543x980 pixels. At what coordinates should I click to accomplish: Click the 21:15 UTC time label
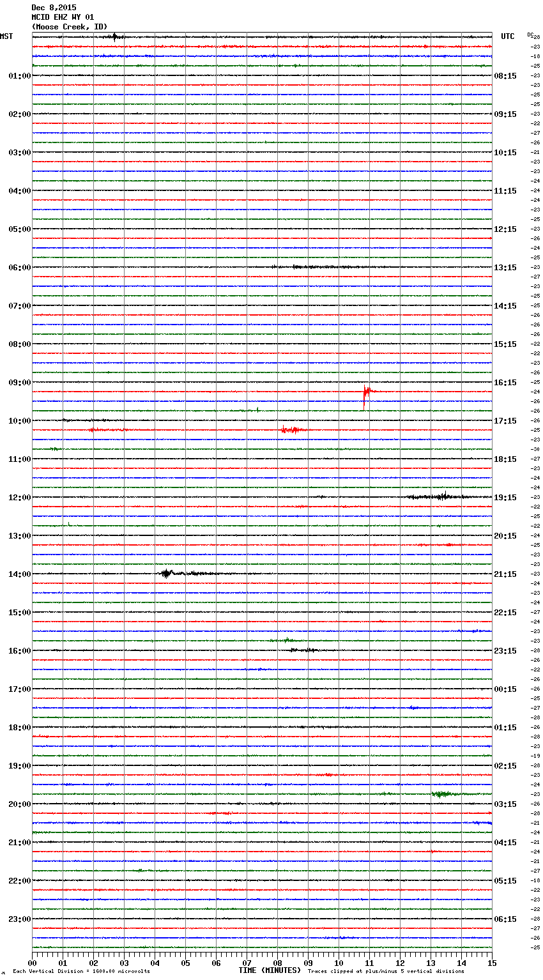click(505, 574)
